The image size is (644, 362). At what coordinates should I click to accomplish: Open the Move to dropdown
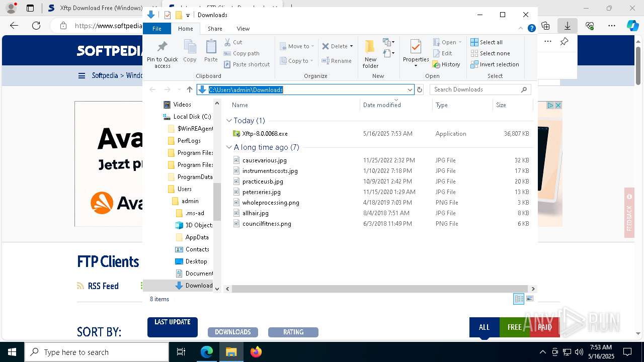point(297,46)
